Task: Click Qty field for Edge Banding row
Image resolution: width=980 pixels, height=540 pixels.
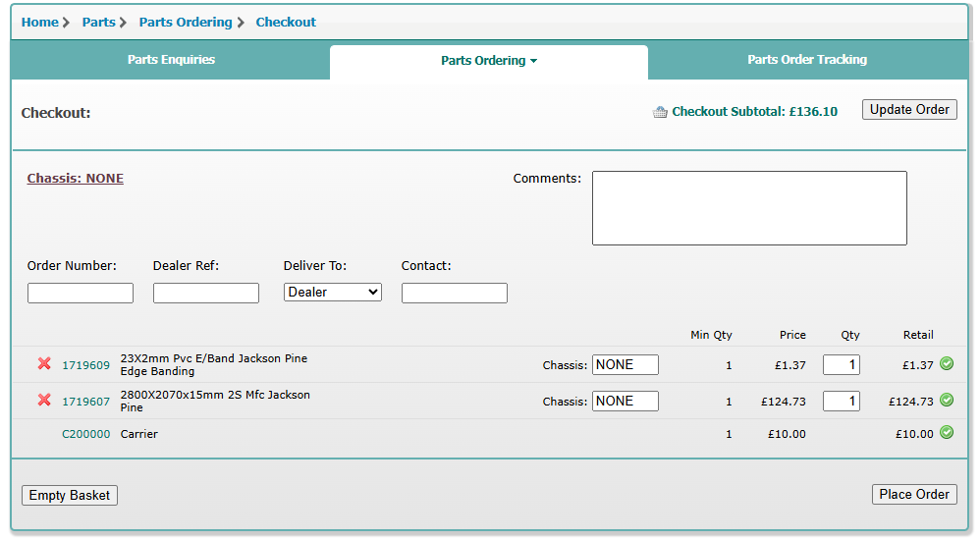Action: [x=842, y=365]
